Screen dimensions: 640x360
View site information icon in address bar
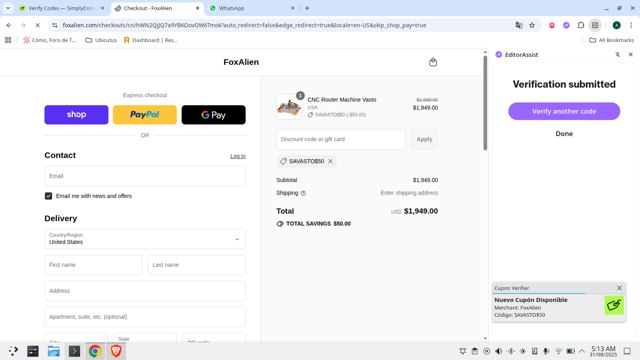click(x=55, y=25)
